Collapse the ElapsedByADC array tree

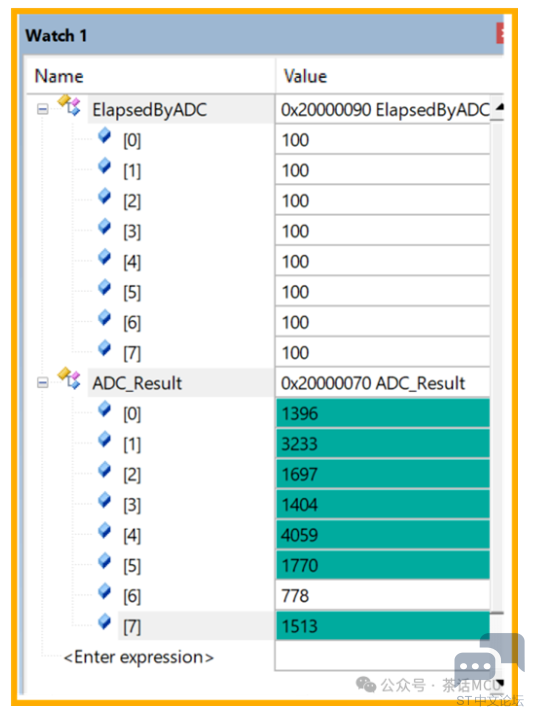[42, 110]
